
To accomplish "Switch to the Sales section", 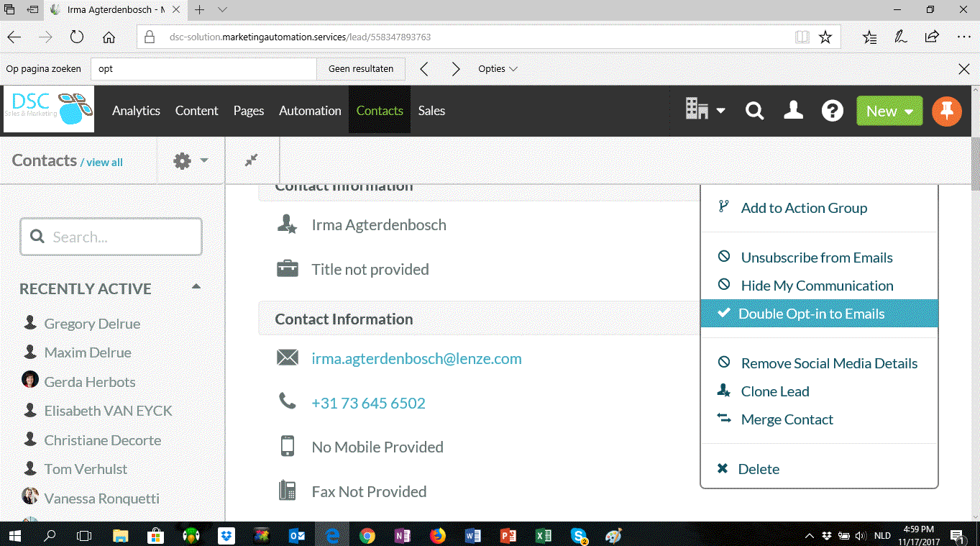I will [431, 111].
